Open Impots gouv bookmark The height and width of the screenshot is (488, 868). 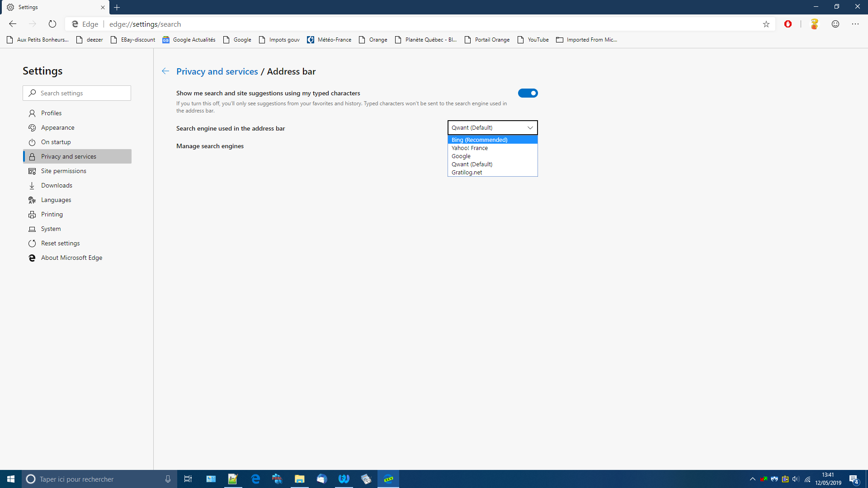279,40
